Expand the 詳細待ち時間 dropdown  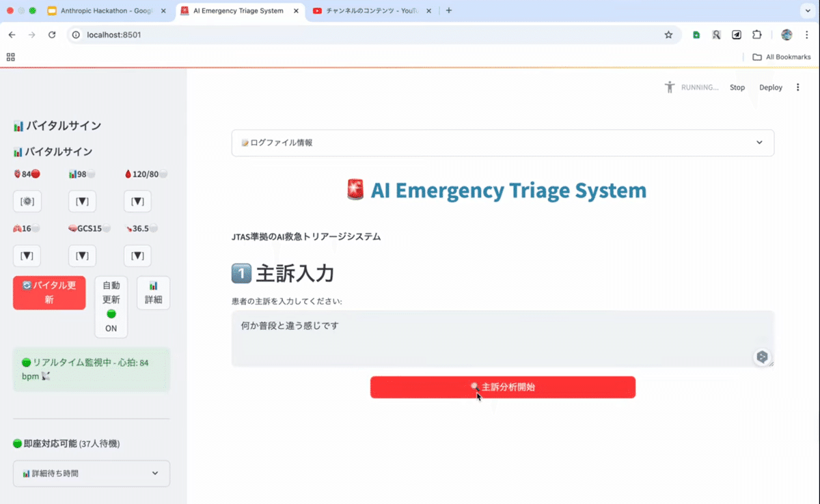click(92, 473)
